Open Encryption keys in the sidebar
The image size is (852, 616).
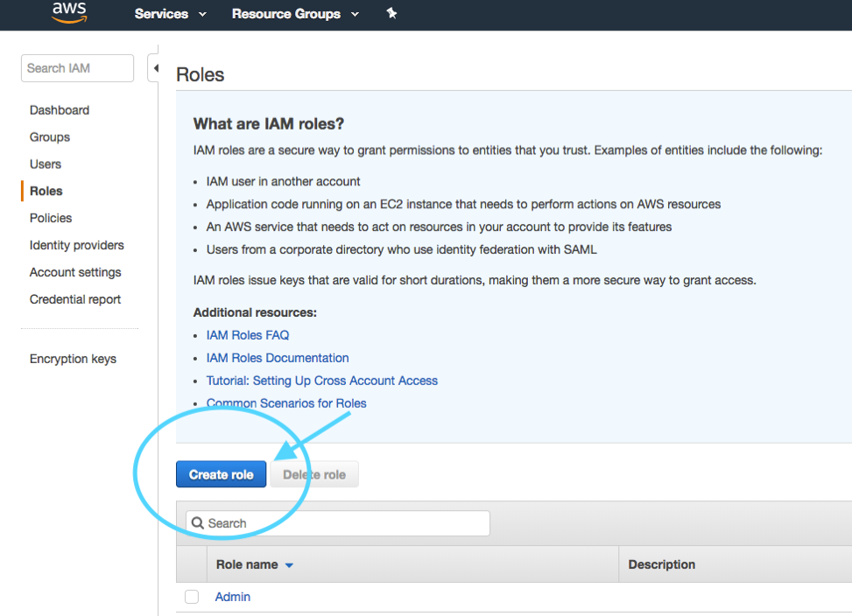(73, 359)
